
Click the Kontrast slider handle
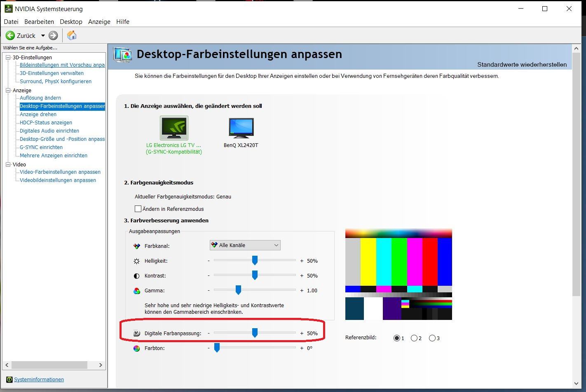click(x=255, y=275)
